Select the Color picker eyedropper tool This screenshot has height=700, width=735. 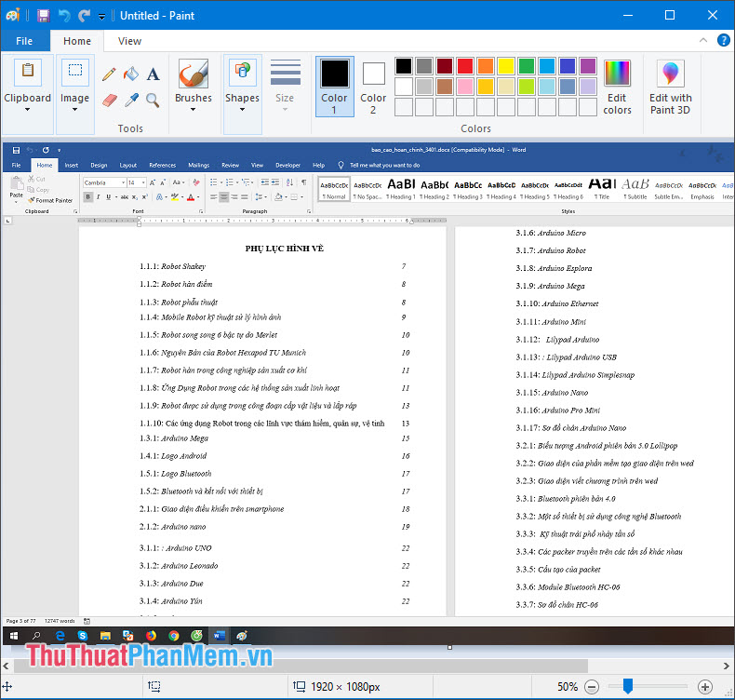(x=131, y=100)
